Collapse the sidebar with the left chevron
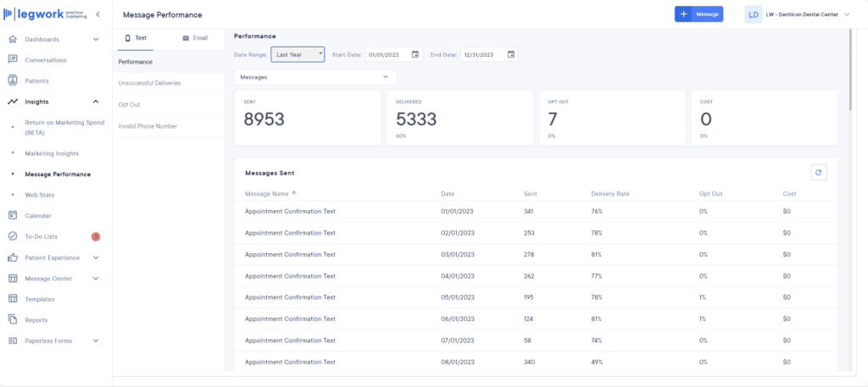This screenshot has height=387, width=868. pos(97,14)
